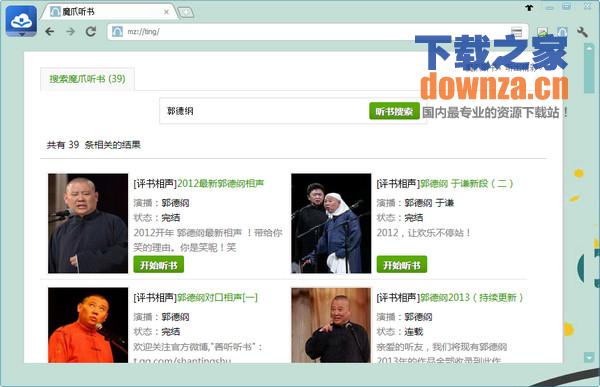Click the image tool icon in toolbar
The height and width of the screenshot is (387, 600).
542,32
